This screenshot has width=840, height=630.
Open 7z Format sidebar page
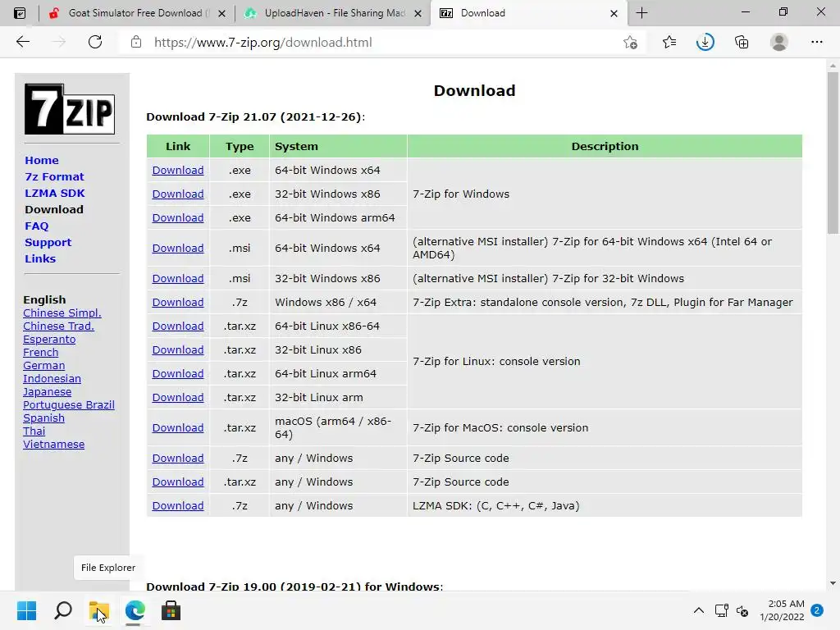coord(54,177)
